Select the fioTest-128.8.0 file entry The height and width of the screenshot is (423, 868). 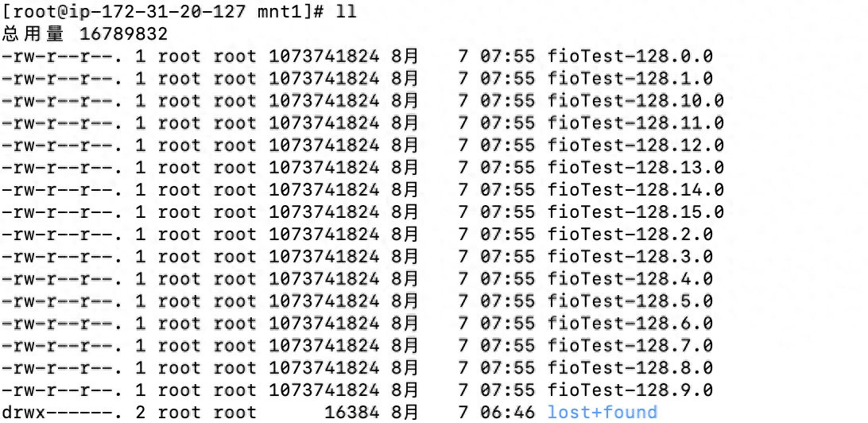(630, 368)
